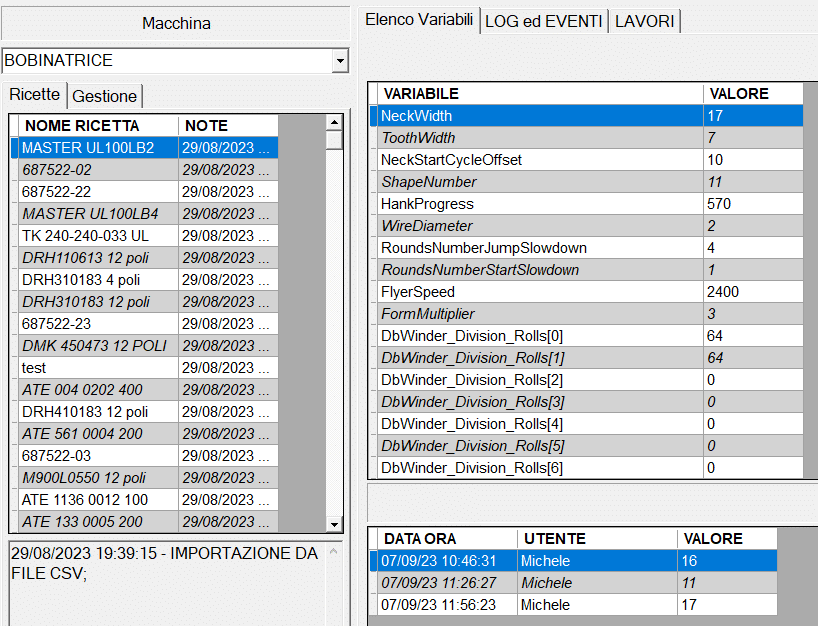Viewport: 818px width, 626px height.
Task: Select the Ricette tab
Action: [35, 95]
